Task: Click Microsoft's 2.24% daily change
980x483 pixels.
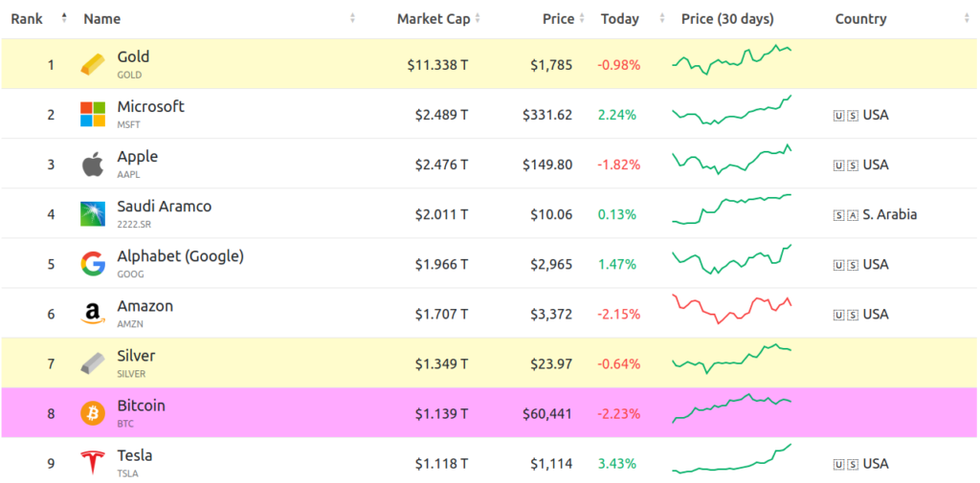Action: pyautogui.click(x=617, y=115)
